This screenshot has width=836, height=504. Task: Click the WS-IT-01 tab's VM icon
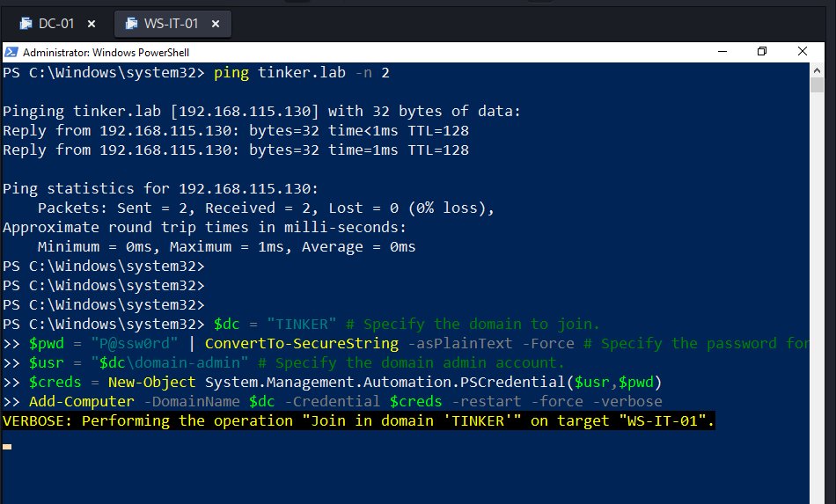[x=132, y=24]
